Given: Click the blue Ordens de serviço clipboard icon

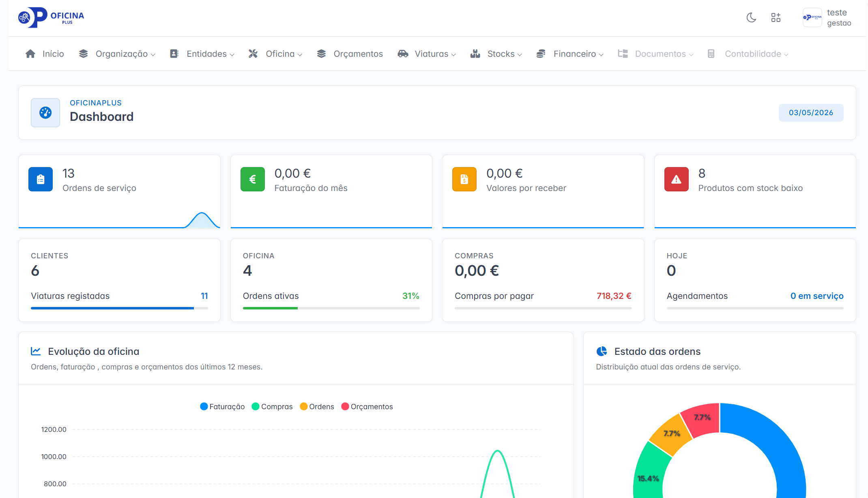Looking at the screenshot, I should (x=41, y=179).
